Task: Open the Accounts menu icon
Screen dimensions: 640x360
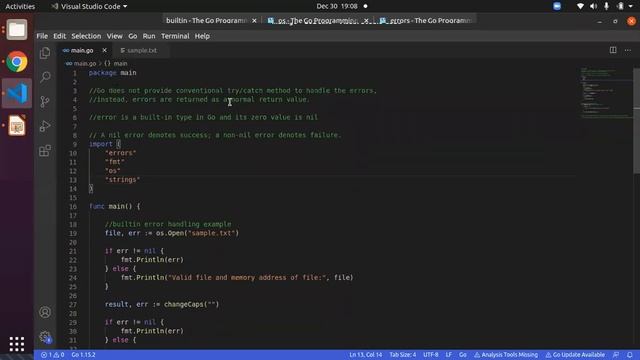Action: [x=45, y=312]
